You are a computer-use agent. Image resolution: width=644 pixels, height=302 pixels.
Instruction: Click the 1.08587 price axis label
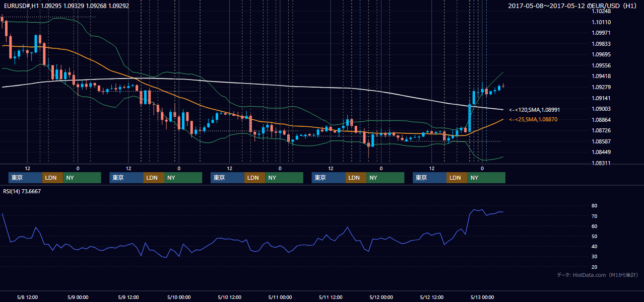601,141
